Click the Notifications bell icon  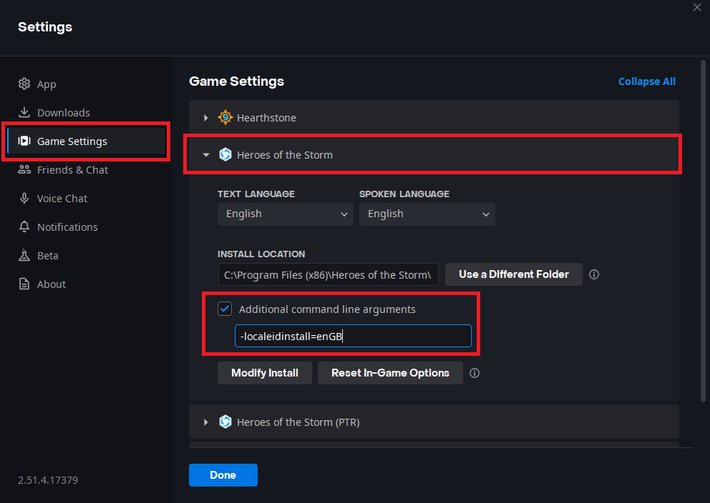pos(24,226)
